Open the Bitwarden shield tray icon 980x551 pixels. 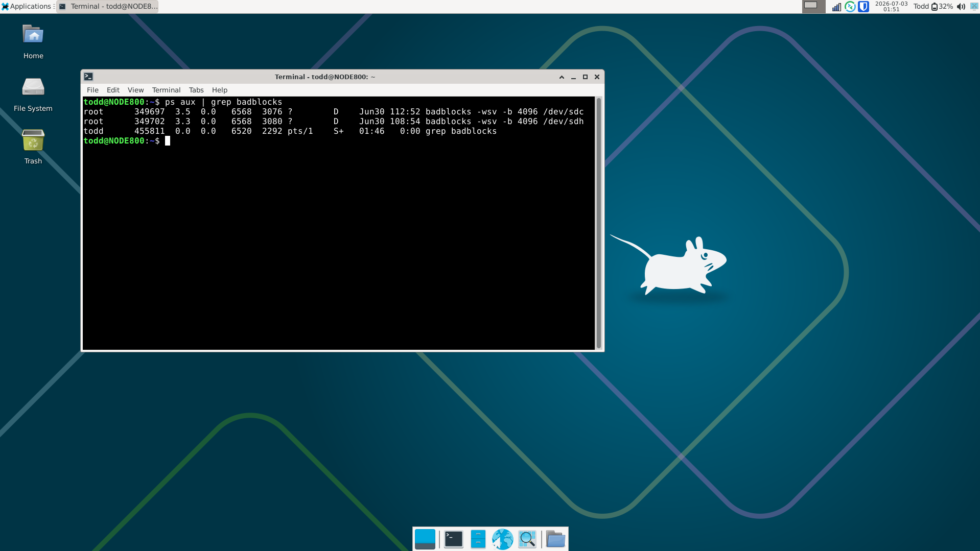click(864, 7)
